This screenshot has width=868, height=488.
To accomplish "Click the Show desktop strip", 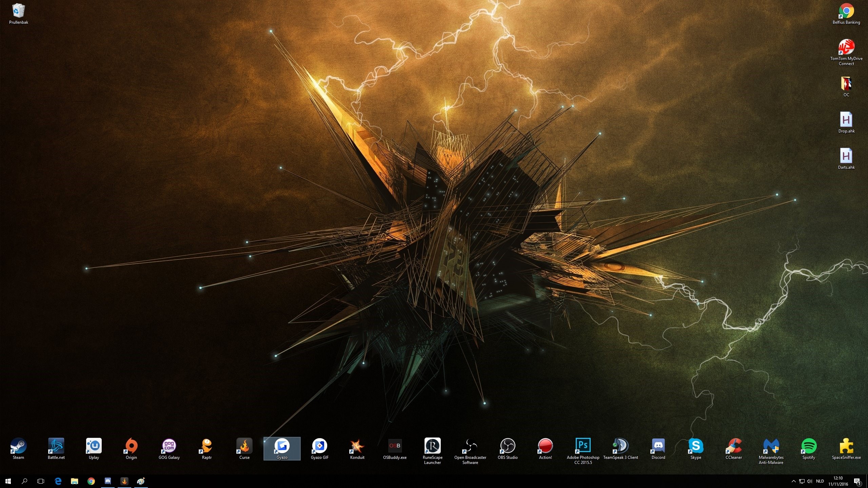I will (867, 481).
